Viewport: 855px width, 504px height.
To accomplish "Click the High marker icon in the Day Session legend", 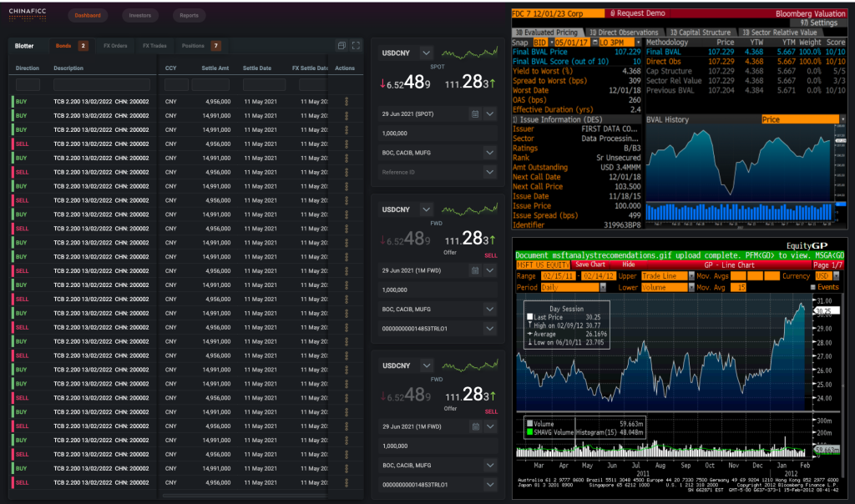I will click(x=529, y=325).
